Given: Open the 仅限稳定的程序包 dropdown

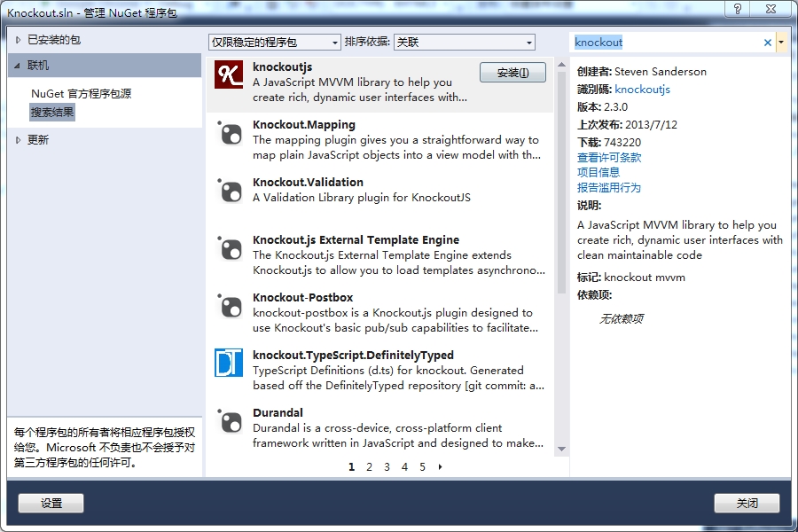Looking at the screenshot, I should click(274, 43).
